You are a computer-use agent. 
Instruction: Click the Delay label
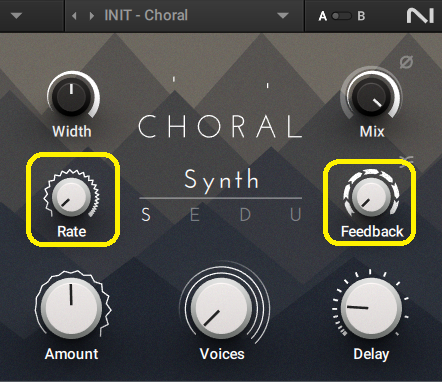(x=371, y=354)
